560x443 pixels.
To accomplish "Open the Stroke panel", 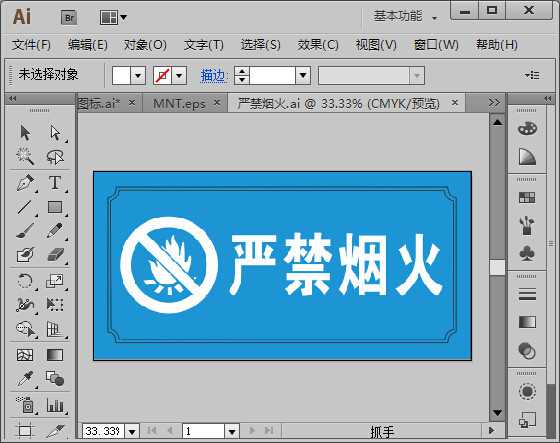I will (527, 294).
